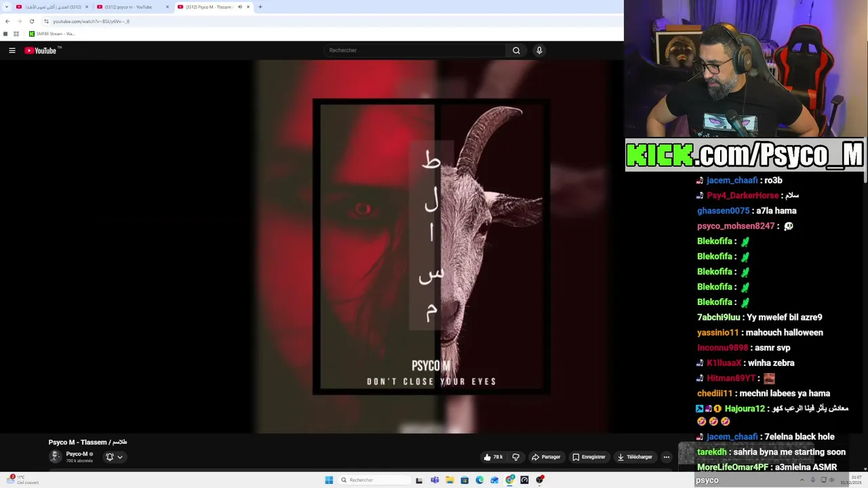Click chat username chediii11
The width and height of the screenshot is (868, 488).
click(715, 394)
